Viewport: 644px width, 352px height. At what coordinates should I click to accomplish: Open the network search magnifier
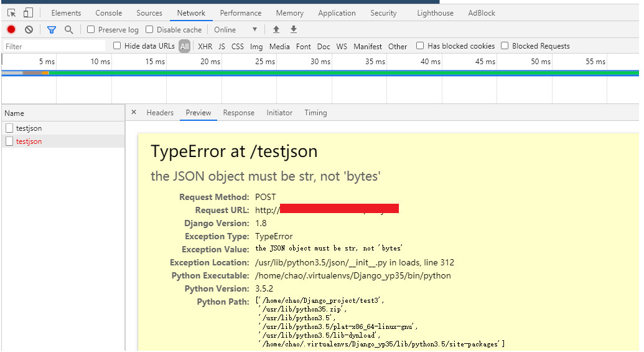click(69, 30)
